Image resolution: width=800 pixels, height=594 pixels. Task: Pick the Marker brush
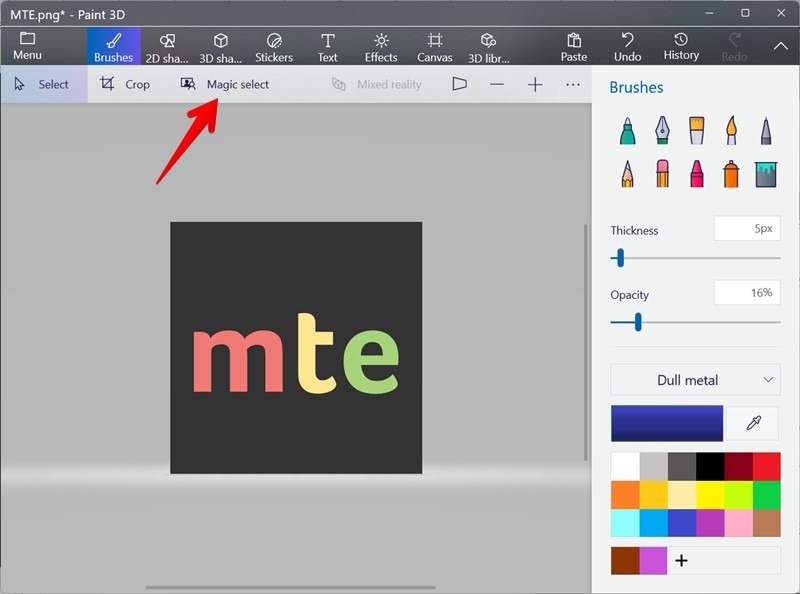[x=627, y=131]
